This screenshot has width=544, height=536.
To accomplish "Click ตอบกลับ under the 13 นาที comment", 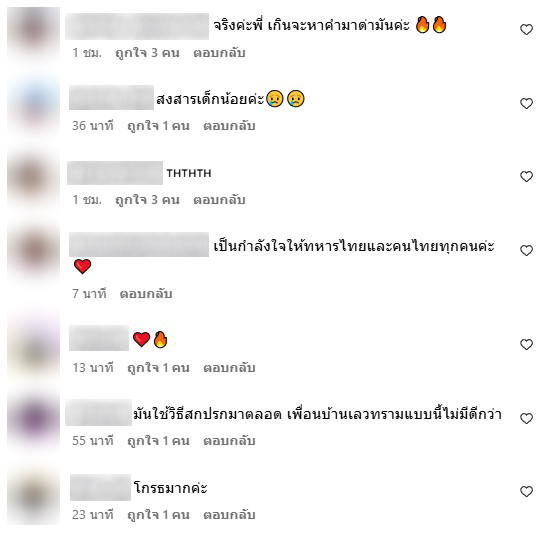I will point(229,368).
